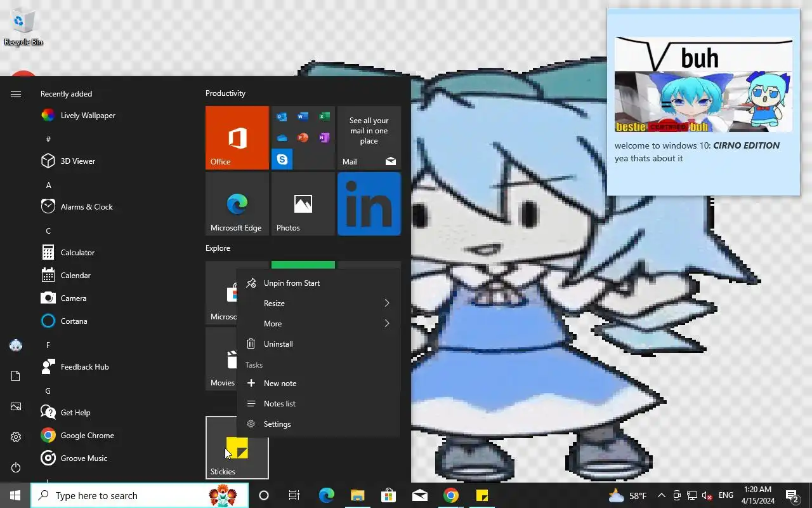
Task: Open the Office tile
Action: pos(237,138)
